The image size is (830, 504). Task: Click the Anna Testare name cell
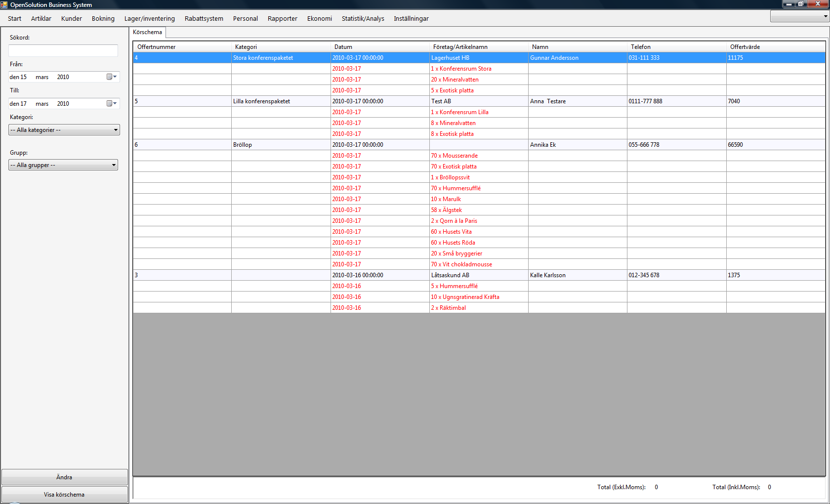pos(578,101)
